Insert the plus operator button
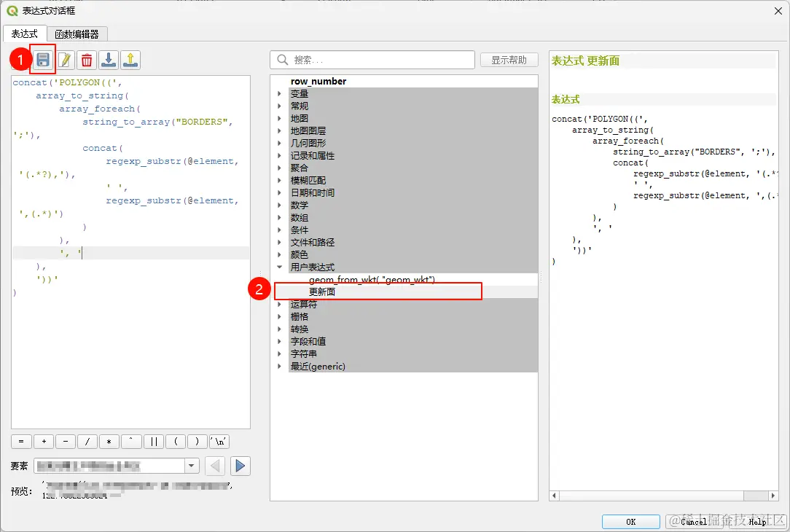Viewport: 790px width, 532px height. (x=44, y=442)
